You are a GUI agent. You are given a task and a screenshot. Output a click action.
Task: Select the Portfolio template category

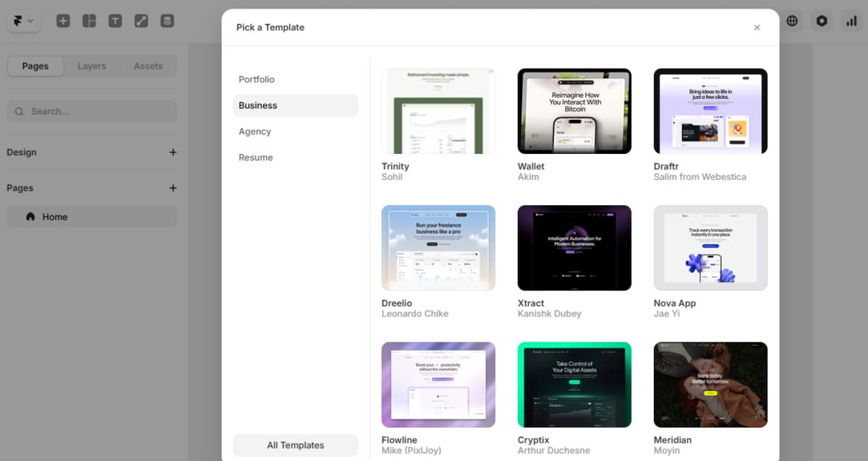[257, 79]
